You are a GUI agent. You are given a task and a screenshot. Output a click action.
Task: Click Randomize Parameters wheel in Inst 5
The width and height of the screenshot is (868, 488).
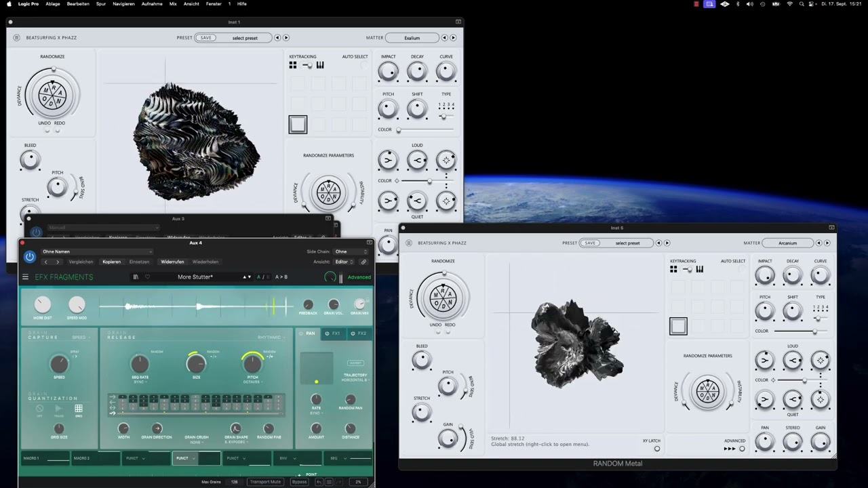pyautogui.click(x=707, y=392)
